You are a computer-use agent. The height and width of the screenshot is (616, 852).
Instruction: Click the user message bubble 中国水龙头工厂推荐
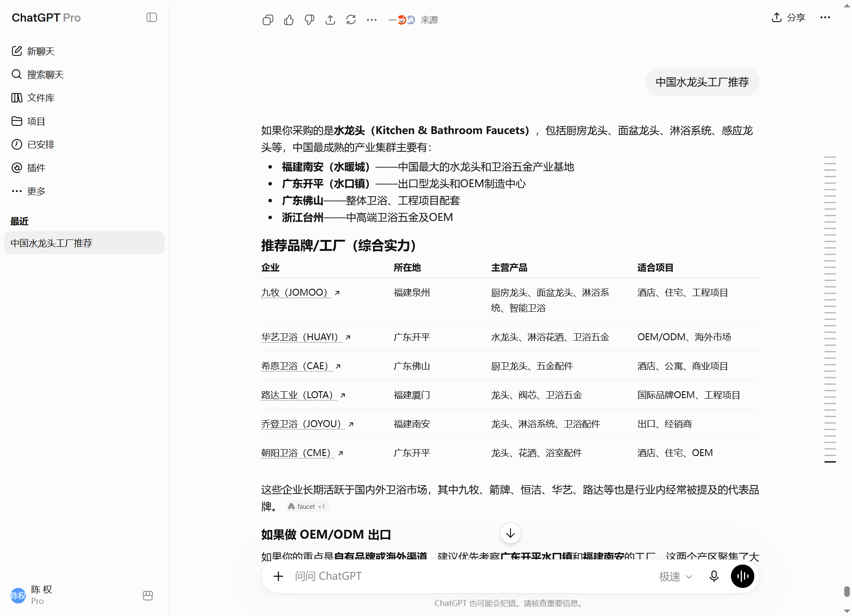pyautogui.click(x=702, y=82)
